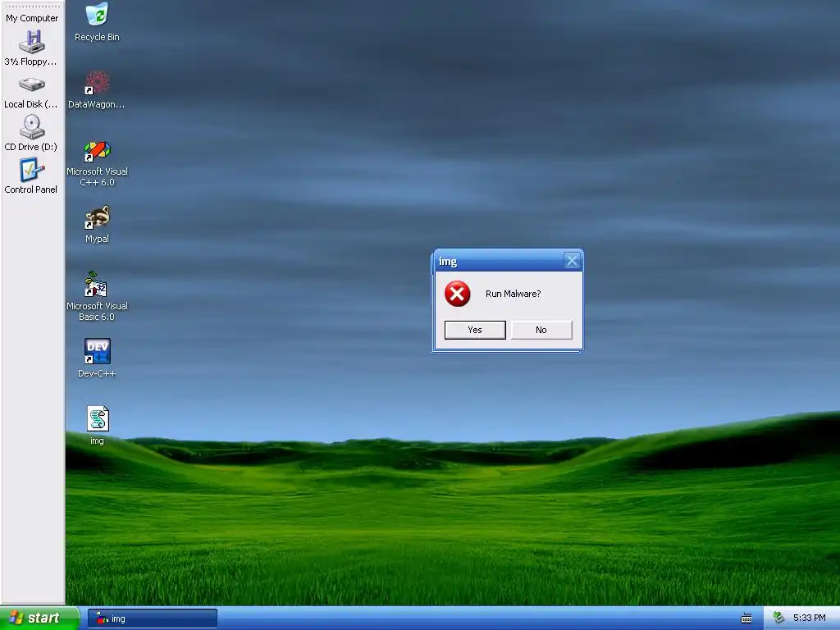Select the img script file icon
Screen dimensions: 840x630
pos(98,426)
